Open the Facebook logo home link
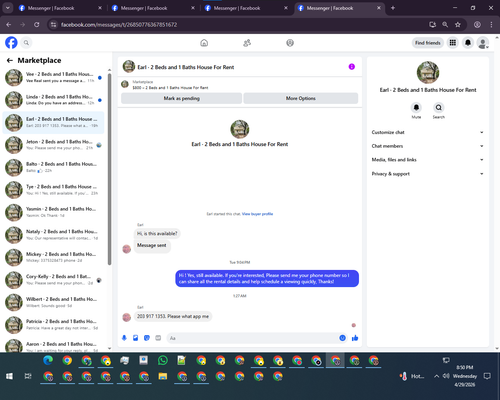This screenshot has height=400, width=500. point(11,43)
